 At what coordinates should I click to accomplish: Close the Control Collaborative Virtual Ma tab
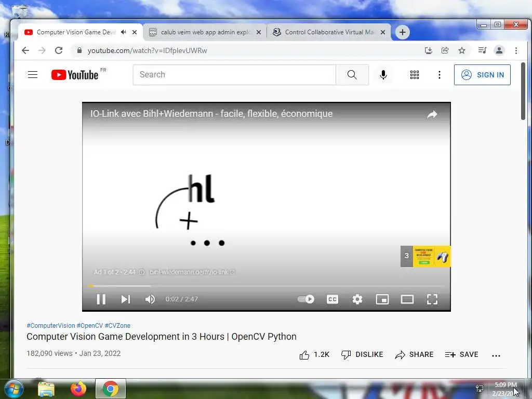(383, 32)
